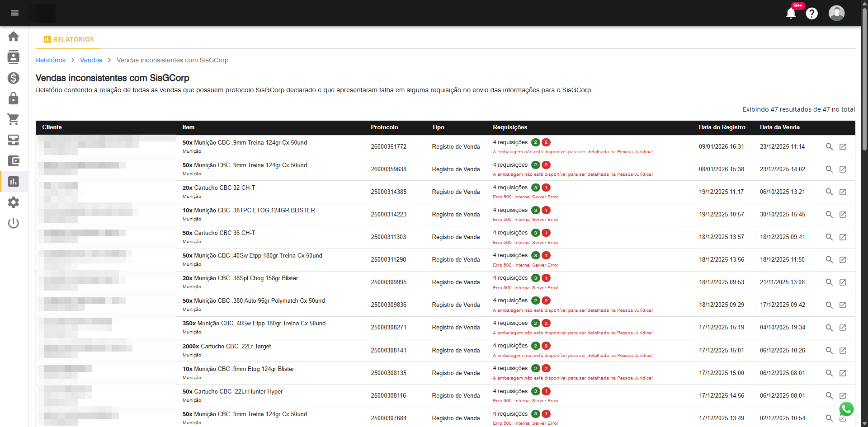View details of protocol 26000361772 with magnifier

click(x=829, y=147)
